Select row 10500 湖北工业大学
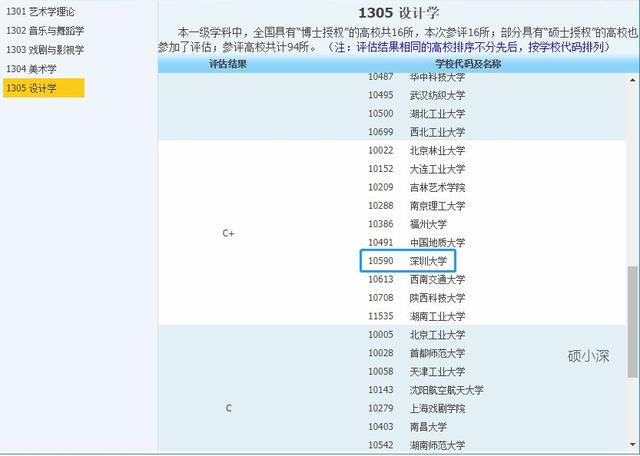This screenshot has width=640, height=456. (x=416, y=113)
